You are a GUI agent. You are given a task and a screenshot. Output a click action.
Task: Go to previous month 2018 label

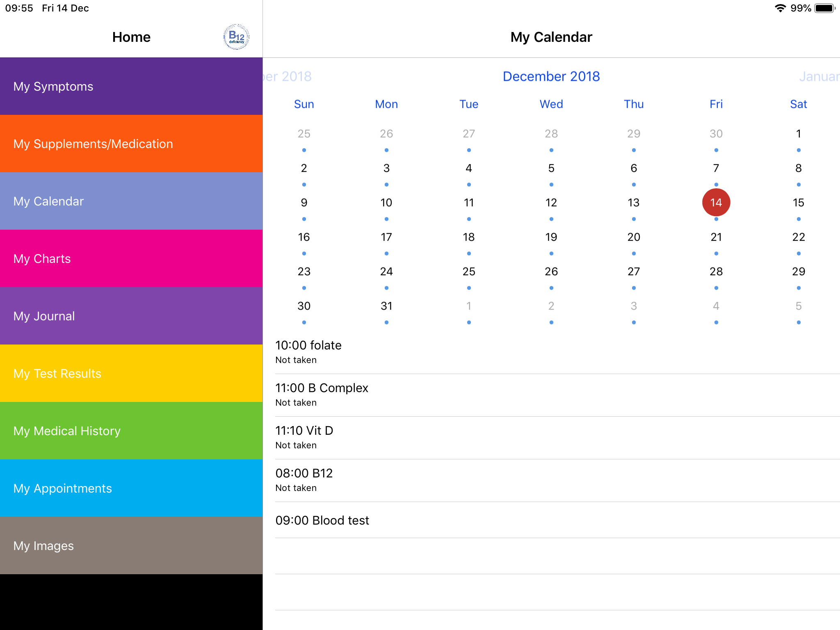(288, 76)
